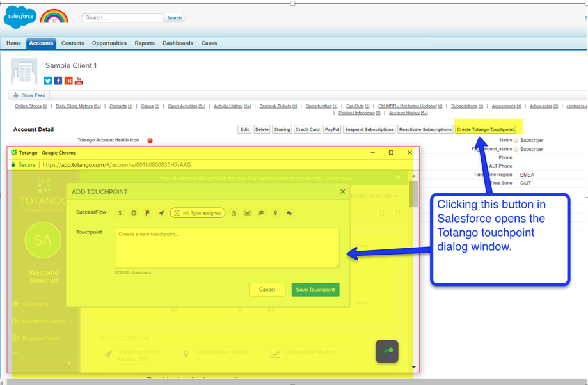Open the Zendesk Tickets related list link
Image resolution: width=588 pixels, height=385 pixels.
point(278,106)
